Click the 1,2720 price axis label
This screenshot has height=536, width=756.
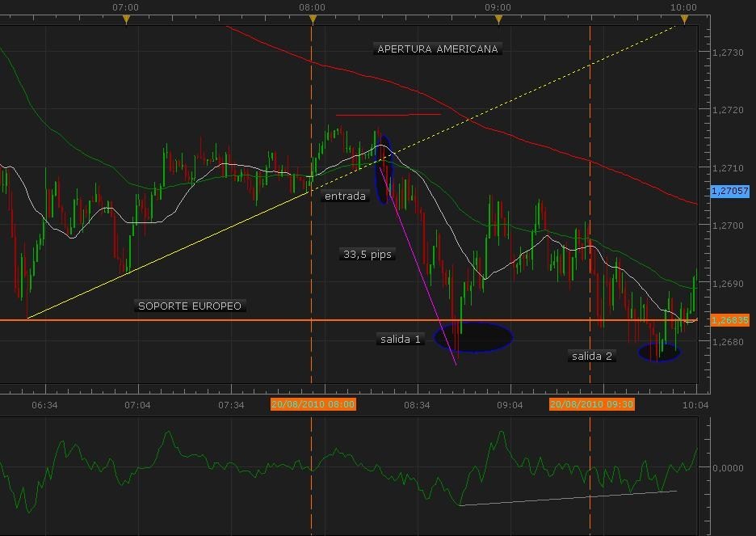click(728, 110)
